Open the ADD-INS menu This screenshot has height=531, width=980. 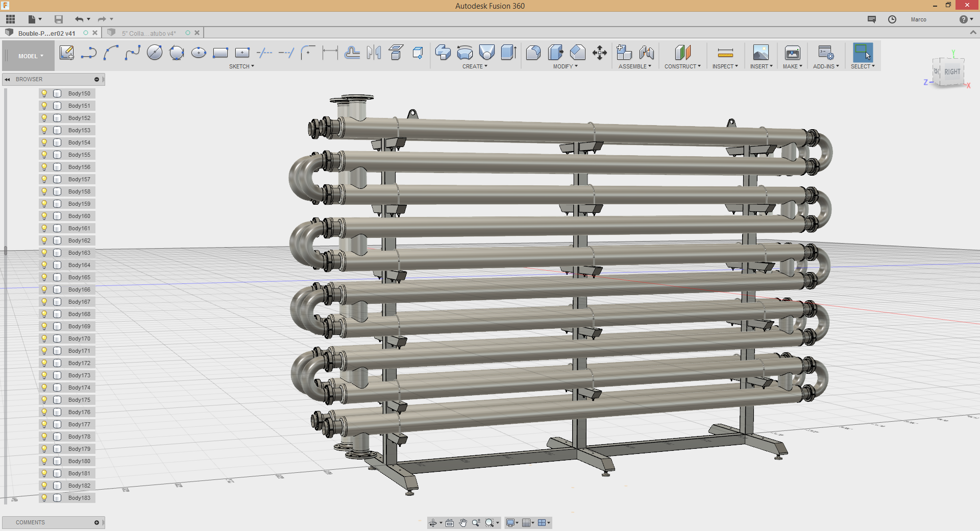[x=826, y=66]
